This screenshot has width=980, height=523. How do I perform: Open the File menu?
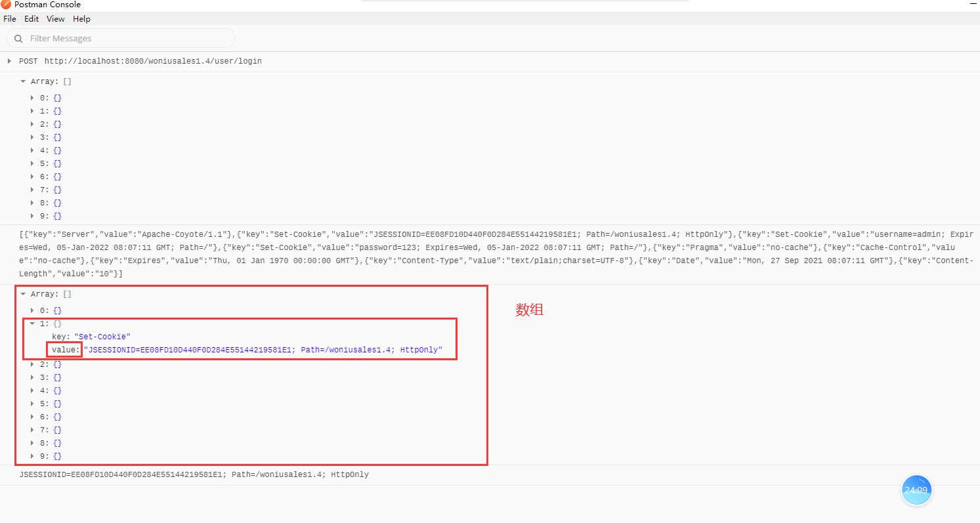(9, 19)
